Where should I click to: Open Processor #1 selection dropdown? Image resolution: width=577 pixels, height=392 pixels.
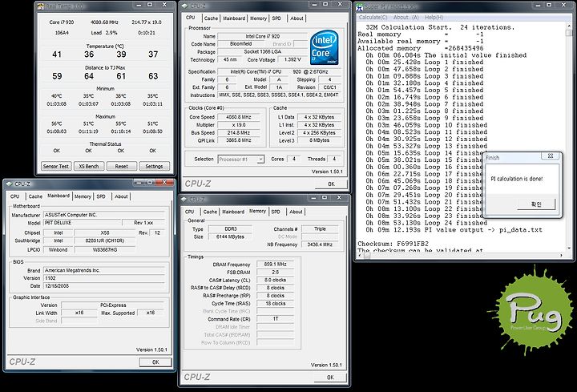pyautogui.click(x=260, y=160)
